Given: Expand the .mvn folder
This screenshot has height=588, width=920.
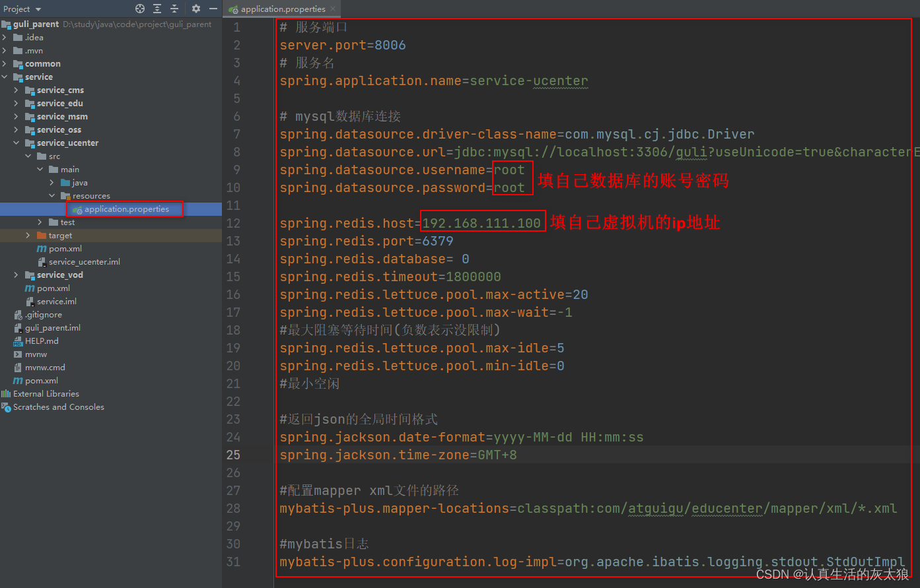Looking at the screenshot, I should coord(5,51).
